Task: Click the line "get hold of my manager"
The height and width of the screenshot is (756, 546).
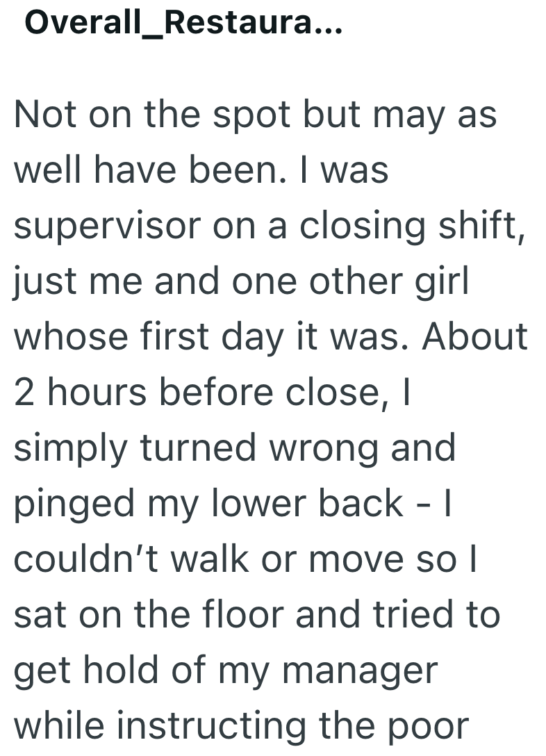Action: (226, 671)
